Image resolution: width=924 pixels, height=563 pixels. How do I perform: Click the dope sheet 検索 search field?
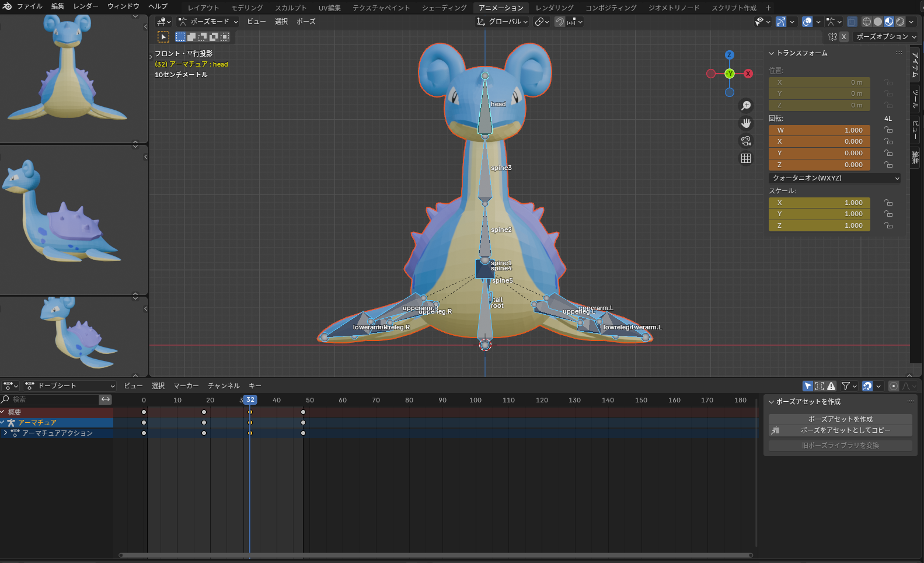pos(54,399)
